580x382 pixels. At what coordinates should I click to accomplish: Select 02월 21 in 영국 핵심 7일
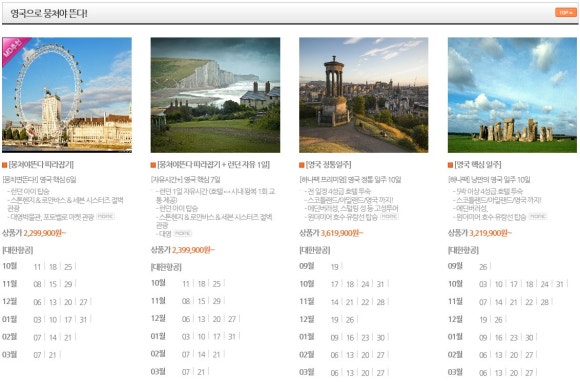point(216,354)
